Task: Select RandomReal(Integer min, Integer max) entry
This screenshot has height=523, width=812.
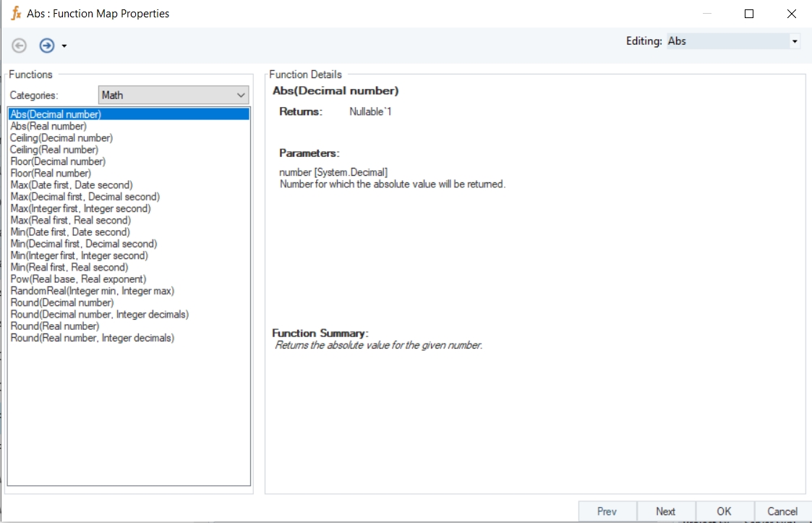Action: click(x=92, y=291)
